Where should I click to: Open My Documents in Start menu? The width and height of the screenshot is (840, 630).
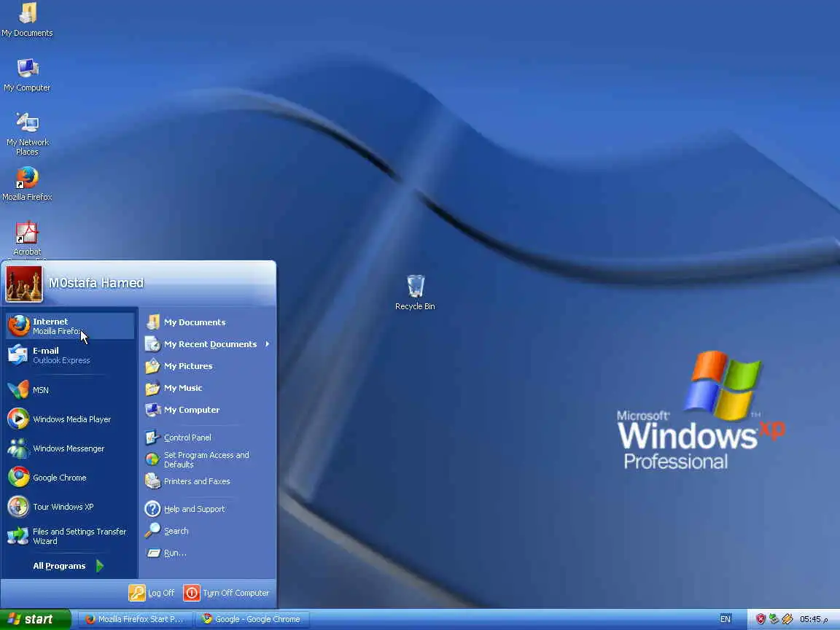pos(208,322)
